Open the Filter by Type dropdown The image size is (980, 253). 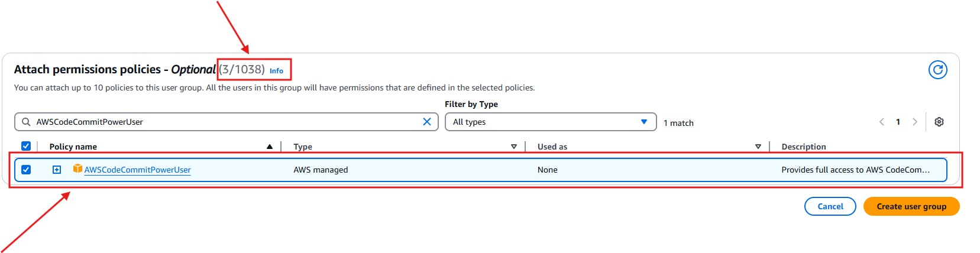pyautogui.click(x=550, y=122)
